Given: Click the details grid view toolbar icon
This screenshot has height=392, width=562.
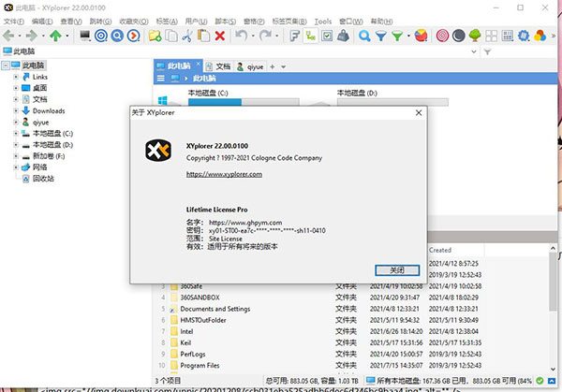Looking at the screenshot, I should coord(507,36).
